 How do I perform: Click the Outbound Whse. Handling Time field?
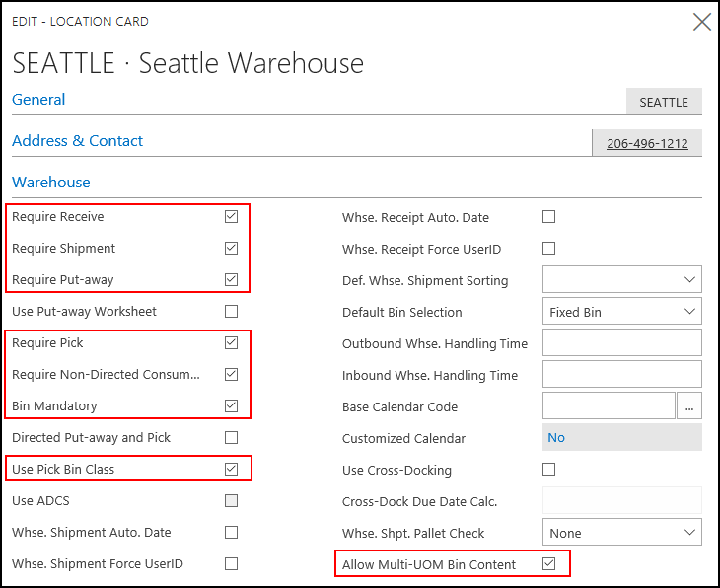[622, 343]
